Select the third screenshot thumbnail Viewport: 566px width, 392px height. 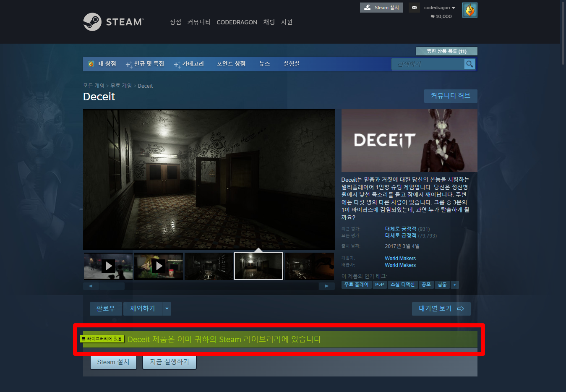tap(209, 266)
